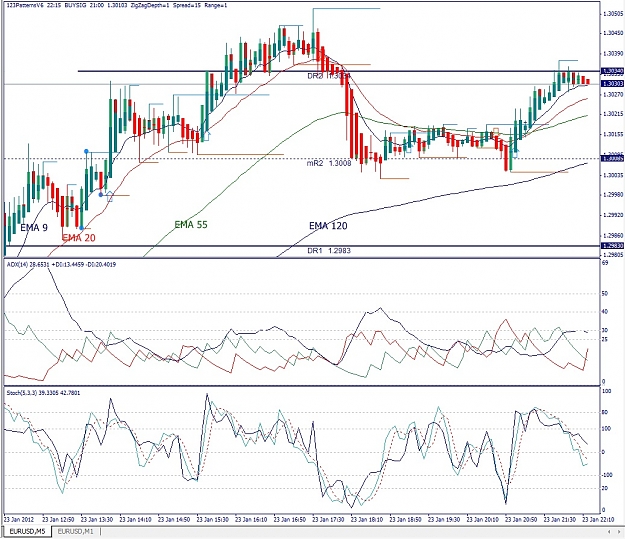Click the 1.29980 price axis label

[613, 195]
